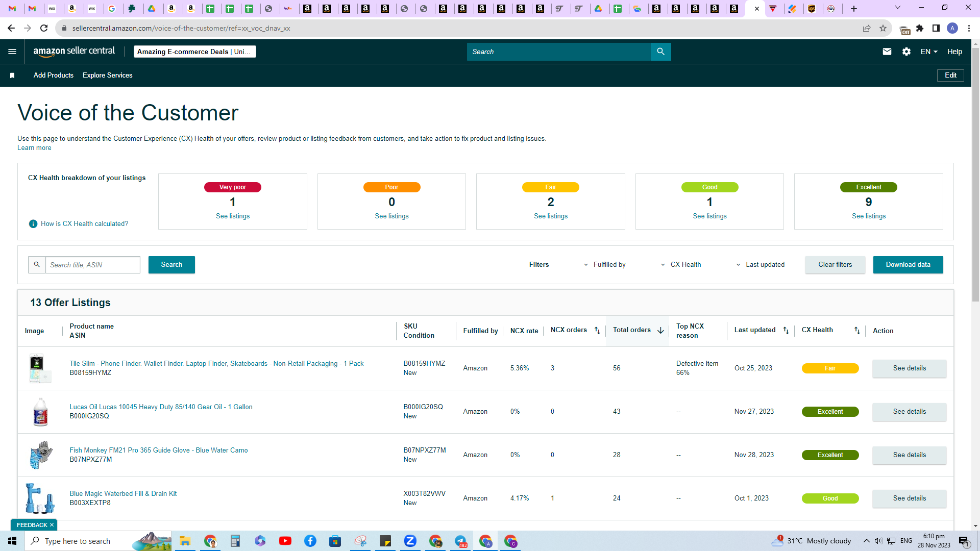980x551 pixels.
Task: Open Facebook from the taskbar
Action: click(x=310, y=541)
